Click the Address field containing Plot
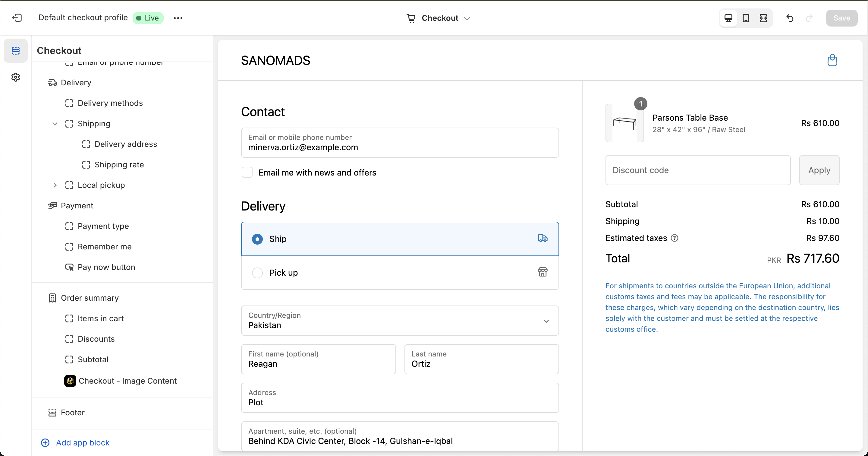 (x=400, y=398)
